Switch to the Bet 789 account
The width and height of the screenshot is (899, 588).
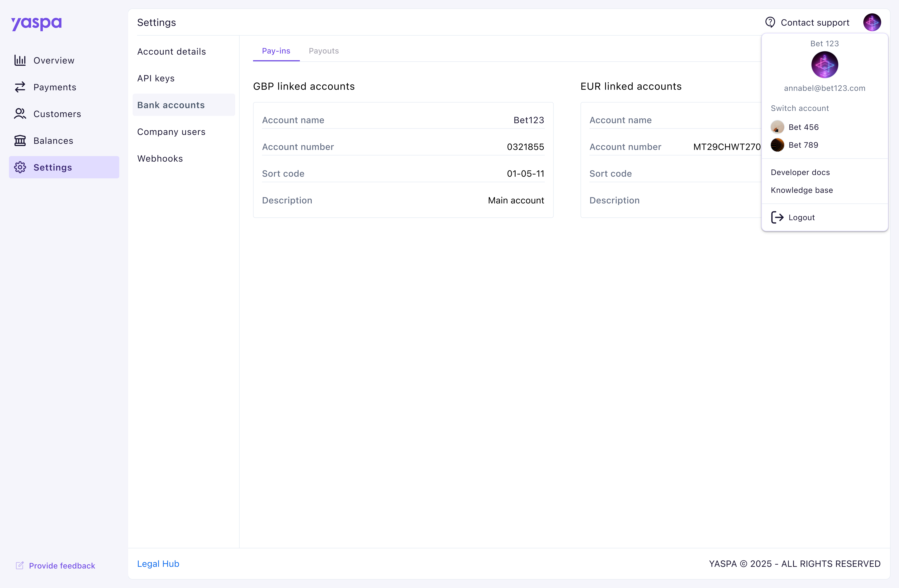pyautogui.click(x=803, y=145)
